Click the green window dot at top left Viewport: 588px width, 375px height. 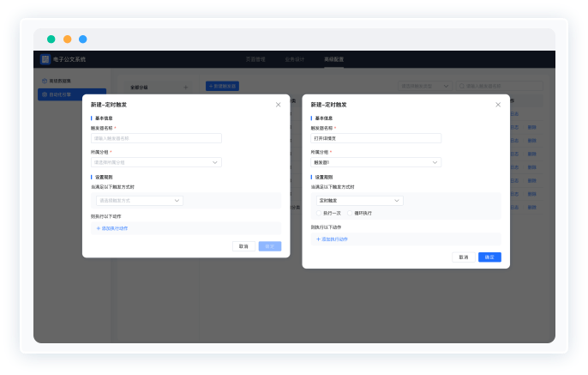pyautogui.click(x=51, y=39)
